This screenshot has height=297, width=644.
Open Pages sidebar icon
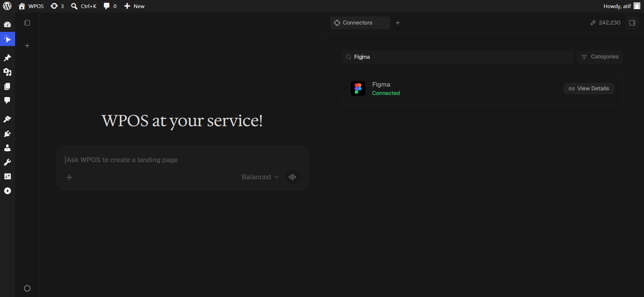point(7,87)
